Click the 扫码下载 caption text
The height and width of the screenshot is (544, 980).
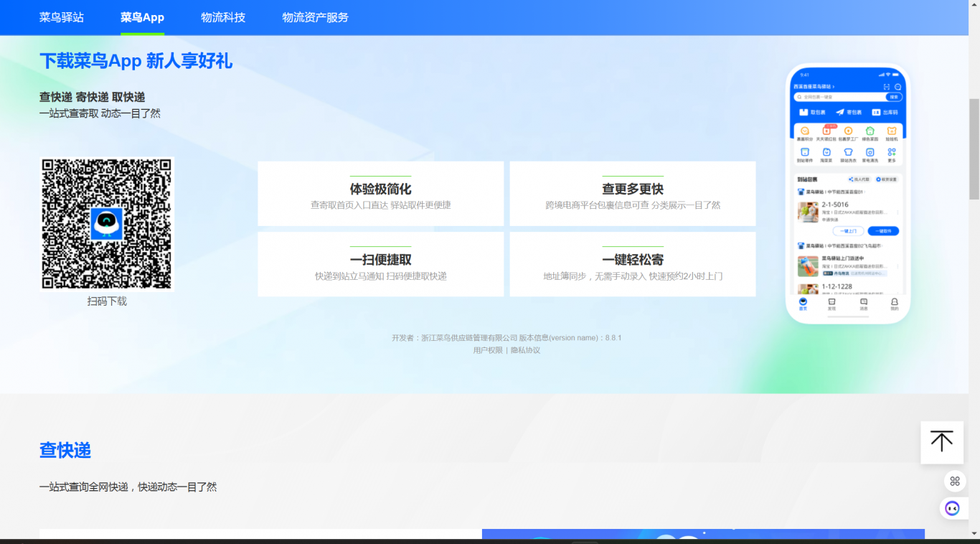[107, 301]
